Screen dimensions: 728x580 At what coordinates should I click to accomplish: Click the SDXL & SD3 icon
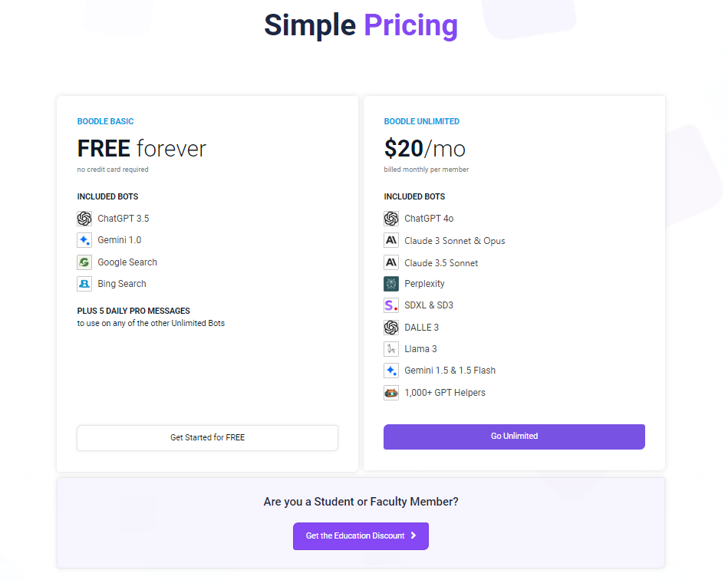coord(391,305)
